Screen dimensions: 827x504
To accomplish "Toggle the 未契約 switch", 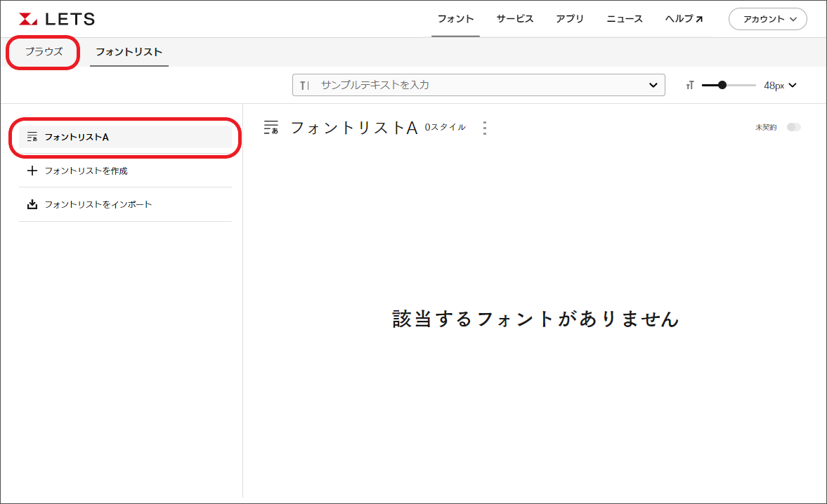I will coord(793,127).
